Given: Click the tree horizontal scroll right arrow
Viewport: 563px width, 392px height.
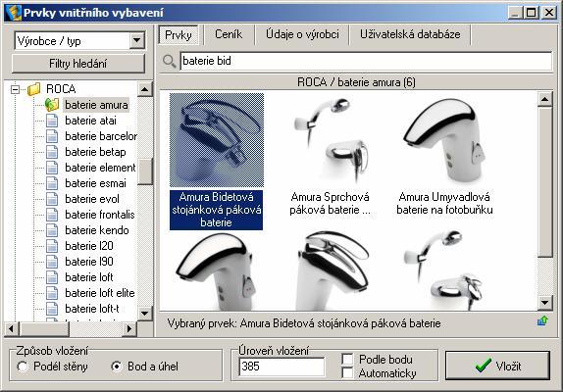Looking at the screenshot, I should point(129,328).
